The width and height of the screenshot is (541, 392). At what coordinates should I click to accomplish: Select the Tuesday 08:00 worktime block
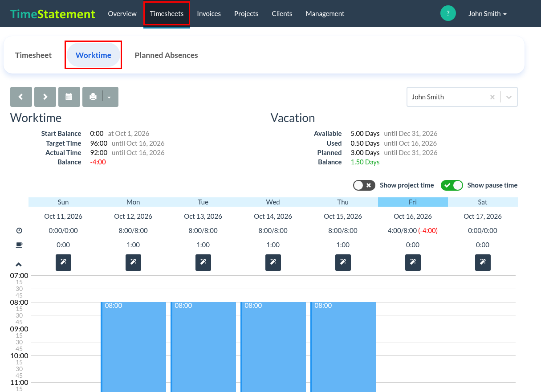203,347
